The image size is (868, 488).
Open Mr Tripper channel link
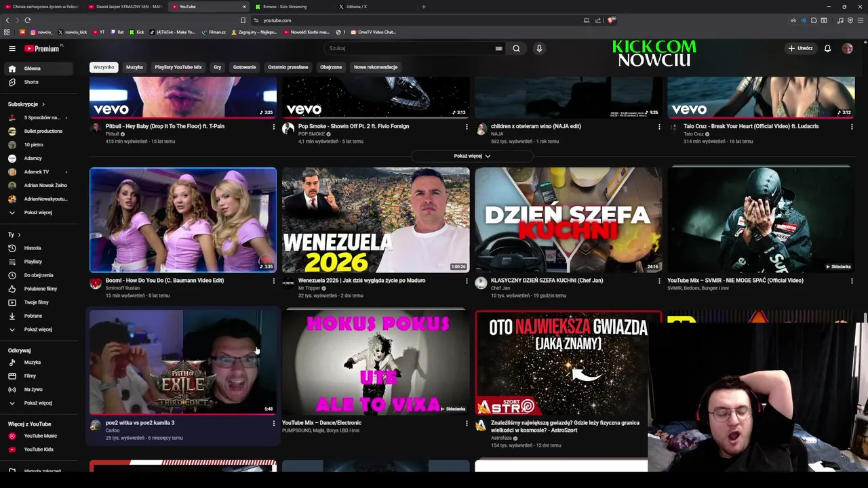click(310, 288)
